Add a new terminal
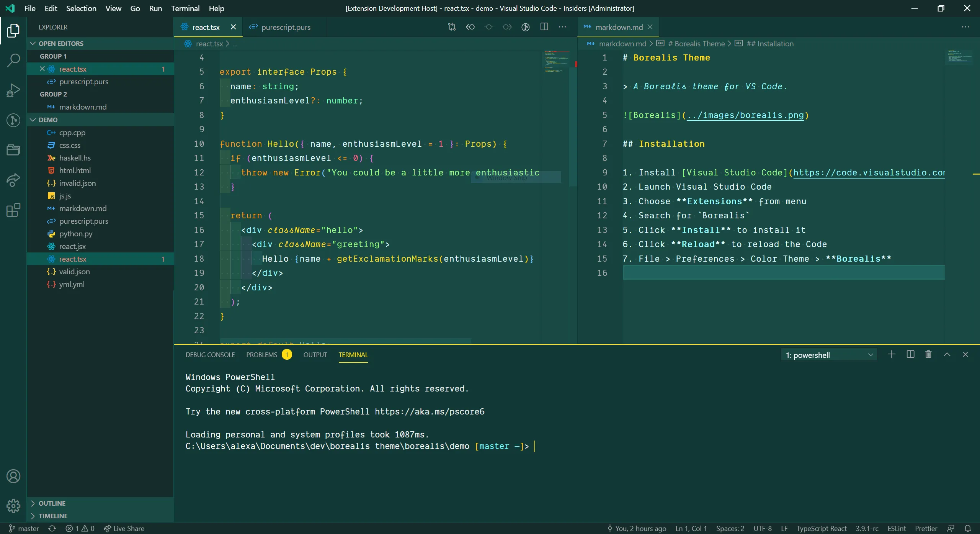Viewport: 980px width, 534px height. tap(892, 354)
